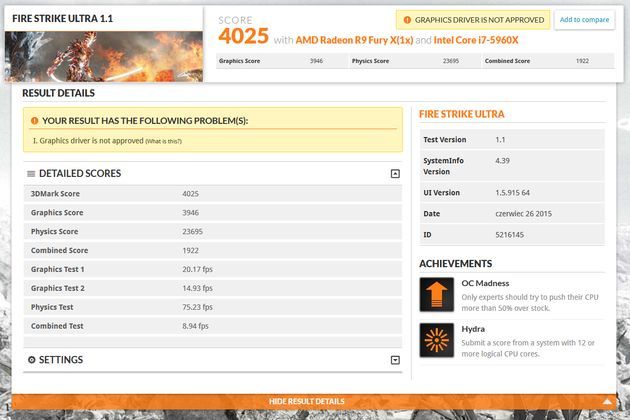630x420 pixels.
Task: Click the Combined Score row in details
Action: click(213, 250)
